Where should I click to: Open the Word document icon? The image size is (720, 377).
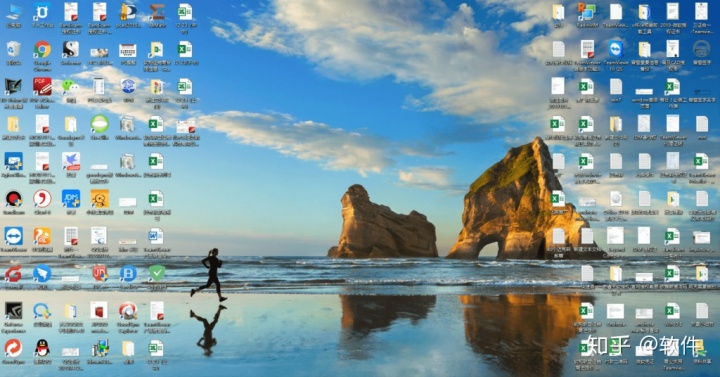point(157,236)
